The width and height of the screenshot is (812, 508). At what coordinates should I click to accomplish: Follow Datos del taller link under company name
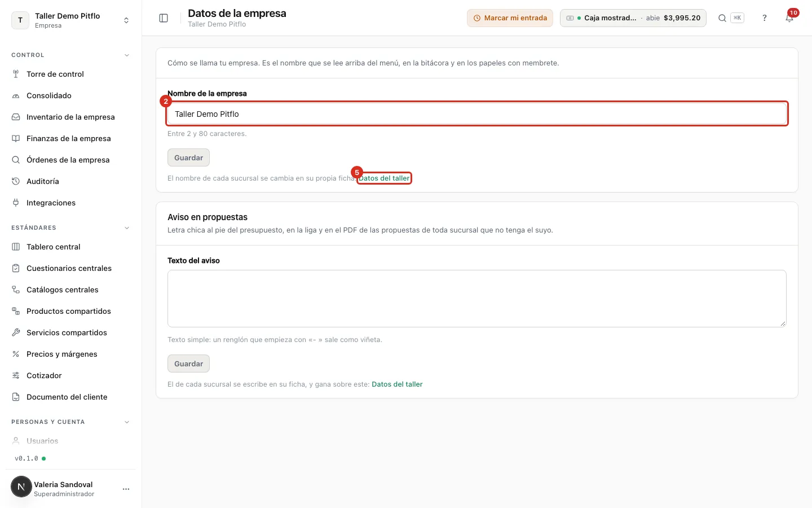[385, 178]
